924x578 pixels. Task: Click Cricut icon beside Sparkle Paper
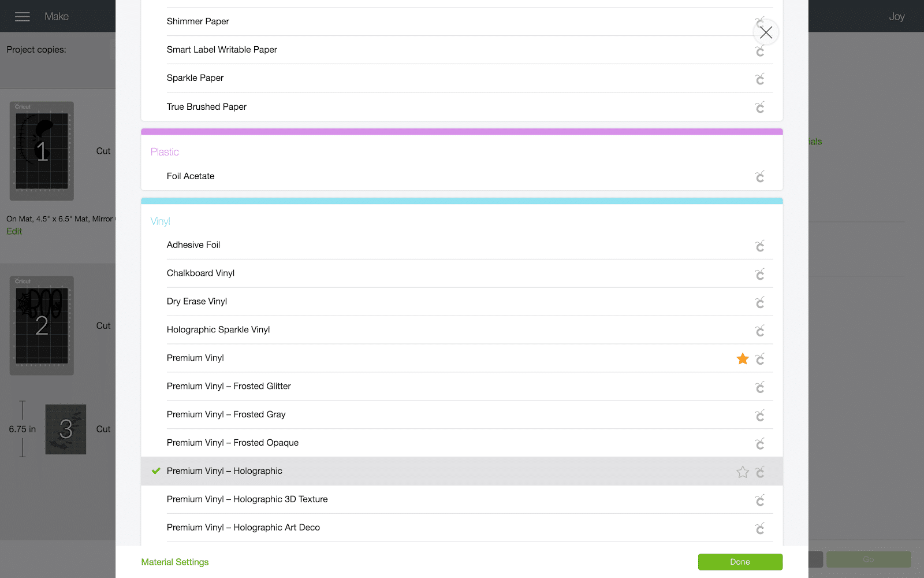click(760, 79)
